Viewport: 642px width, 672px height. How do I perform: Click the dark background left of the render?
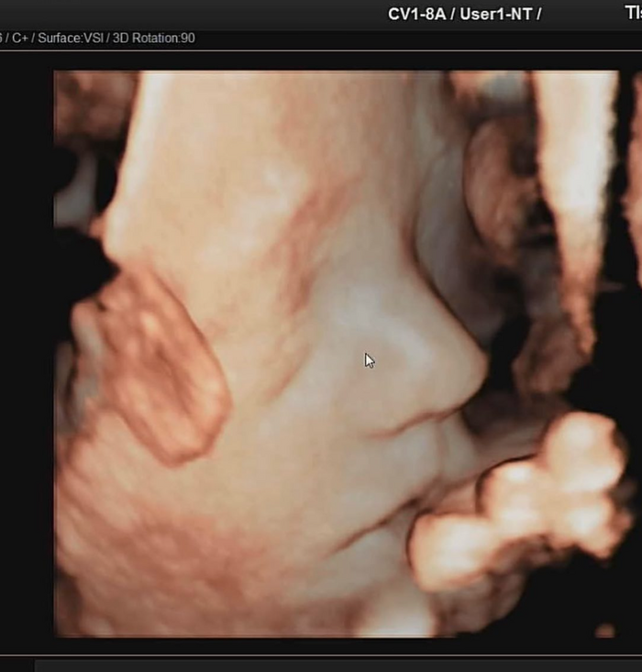pyautogui.click(x=26, y=367)
